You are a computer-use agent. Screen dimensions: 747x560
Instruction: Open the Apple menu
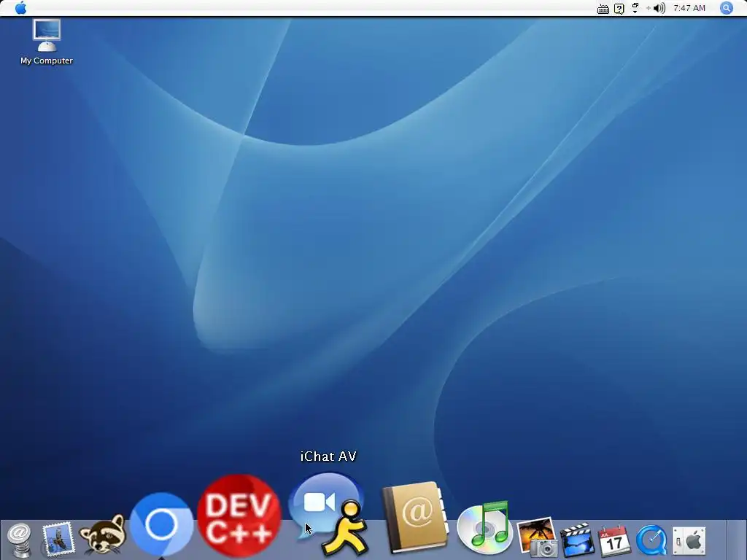pyautogui.click(x=20, y=7)
